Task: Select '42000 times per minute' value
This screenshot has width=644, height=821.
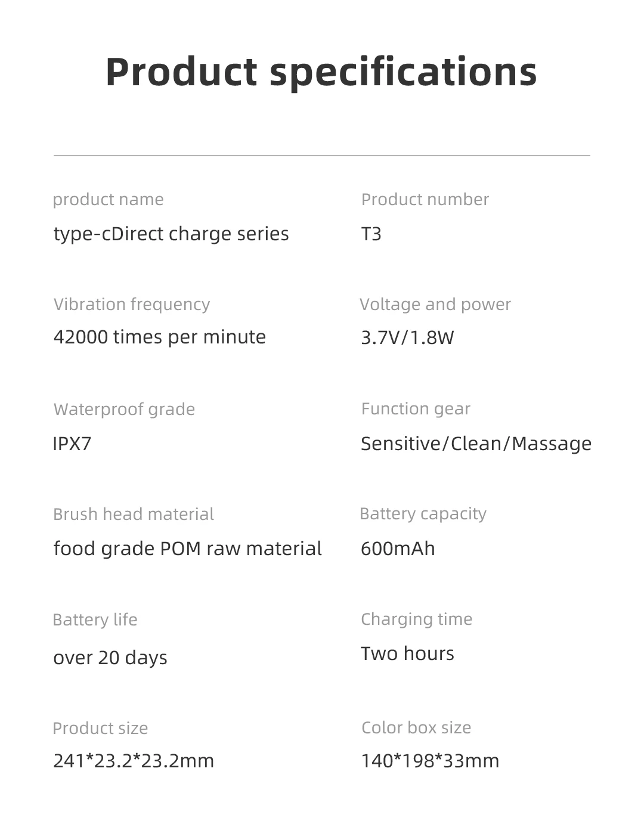Action: (160, 337)
